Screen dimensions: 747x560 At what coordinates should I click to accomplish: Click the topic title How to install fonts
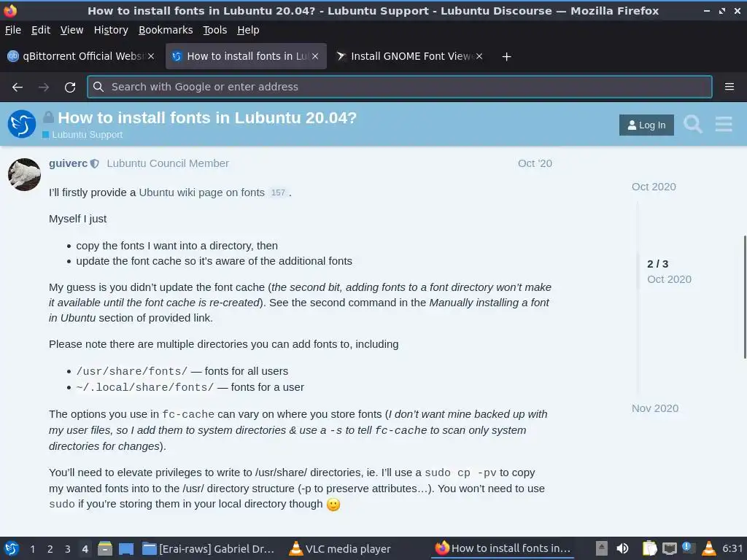click(207, 117)
